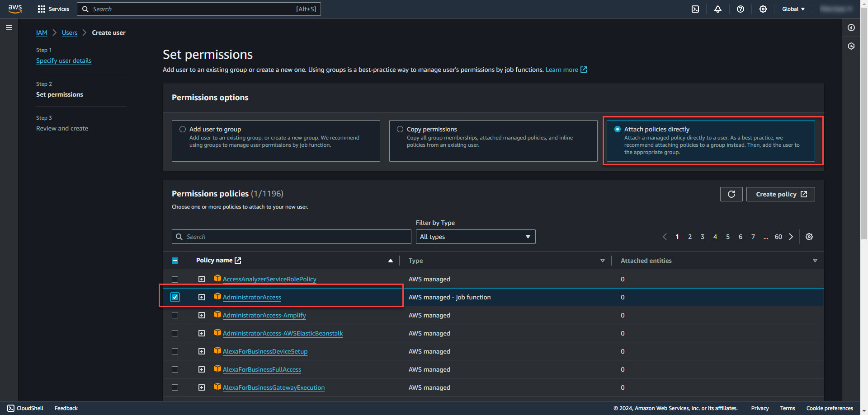Open notifications bell icon
Viewport: 868px width, 415px height.
point(718,9)
